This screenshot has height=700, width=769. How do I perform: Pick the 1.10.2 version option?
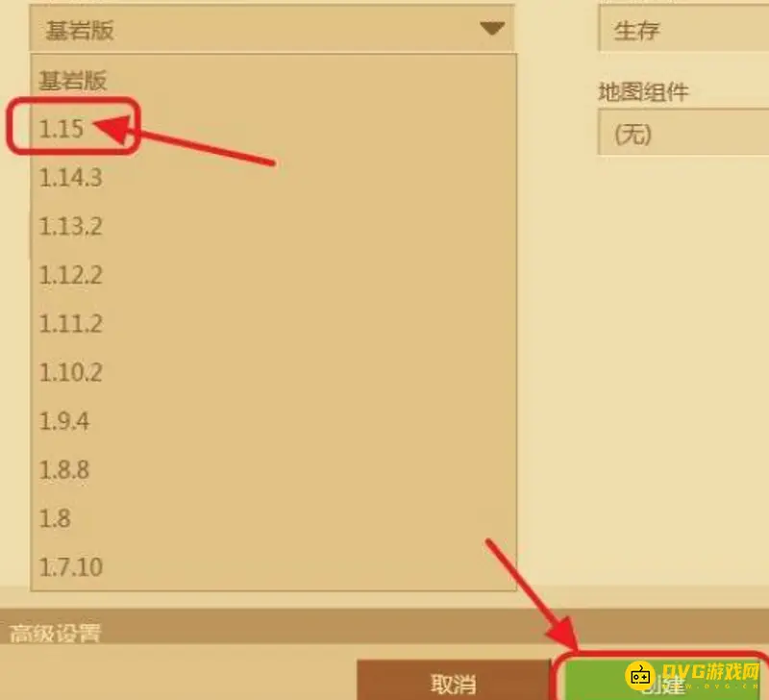273,372
